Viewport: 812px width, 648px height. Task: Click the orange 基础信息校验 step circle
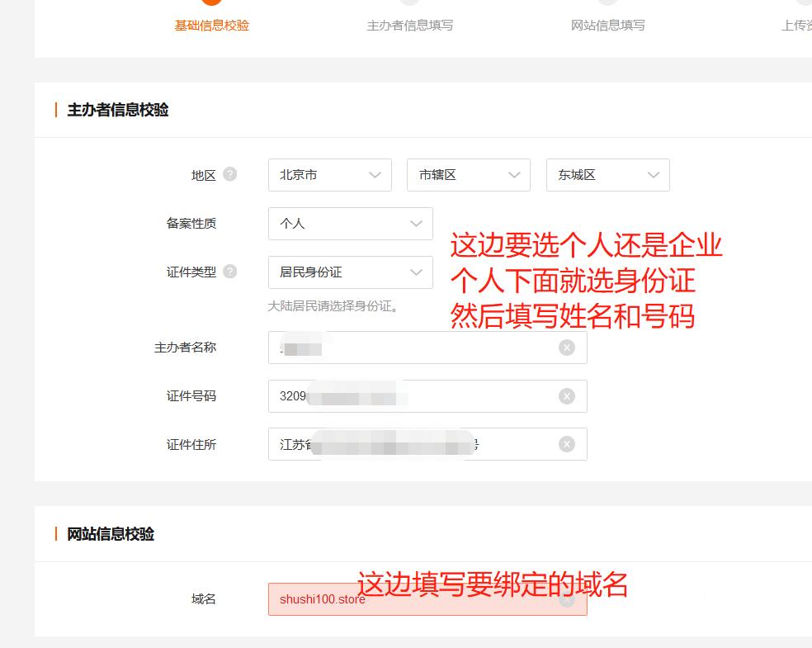pyautogui.click(x=210, y=2)
